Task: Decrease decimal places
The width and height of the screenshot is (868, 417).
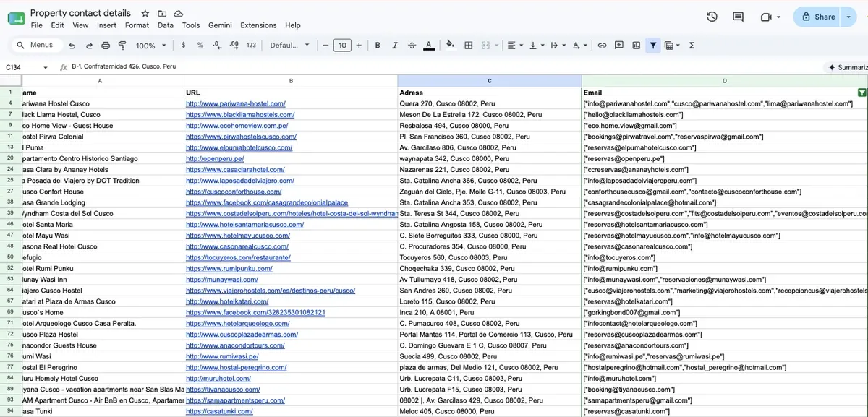Action: 216,46
